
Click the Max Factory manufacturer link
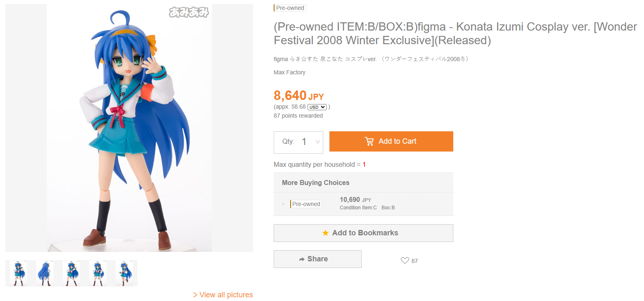[x=289, y=72]
